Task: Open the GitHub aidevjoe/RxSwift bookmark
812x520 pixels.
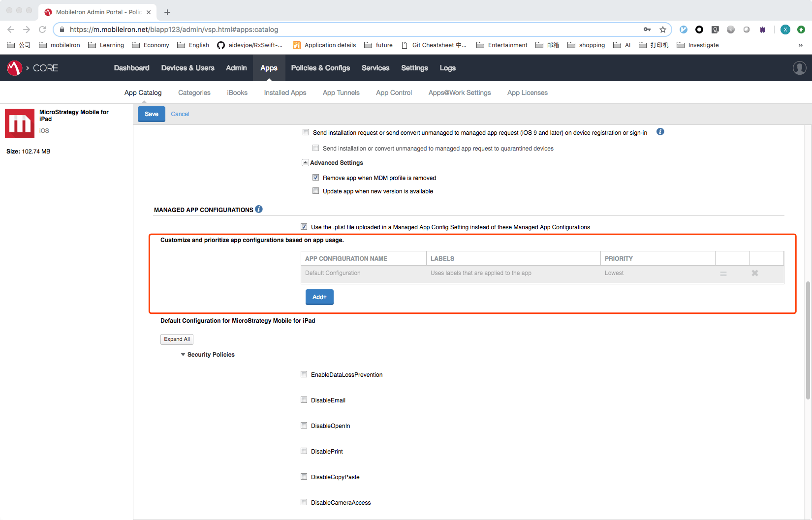Action: pos(250,45)
